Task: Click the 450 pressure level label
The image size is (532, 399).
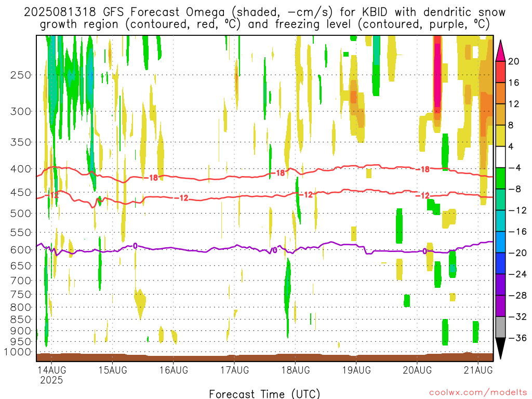Action: tap(21, 192)
